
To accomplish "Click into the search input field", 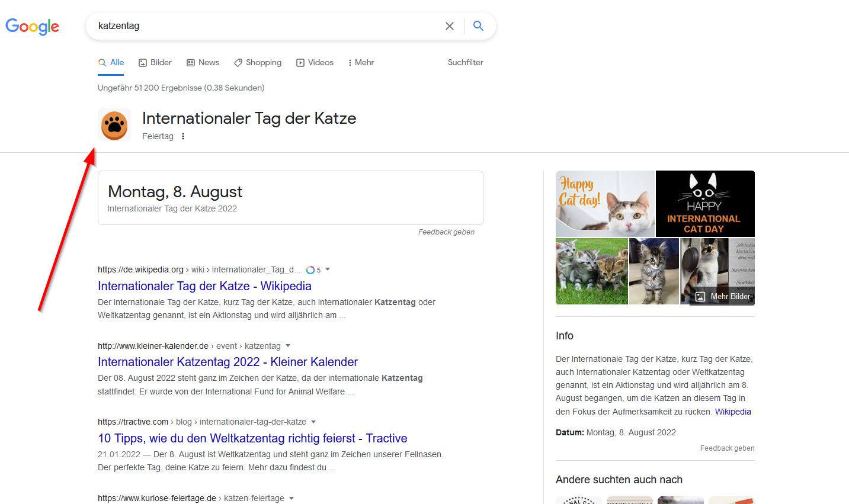I will coord(267,26).
